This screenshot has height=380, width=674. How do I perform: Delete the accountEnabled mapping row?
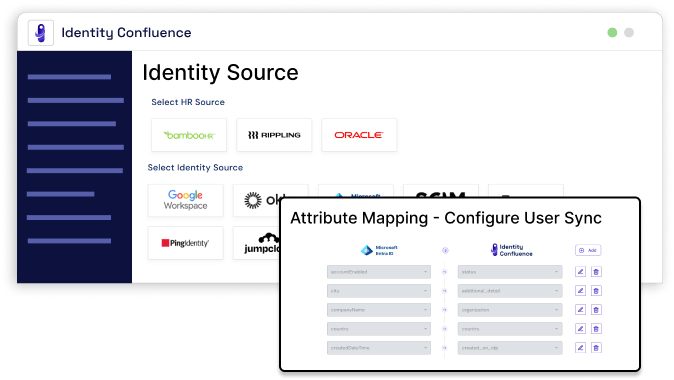[596, 272]
